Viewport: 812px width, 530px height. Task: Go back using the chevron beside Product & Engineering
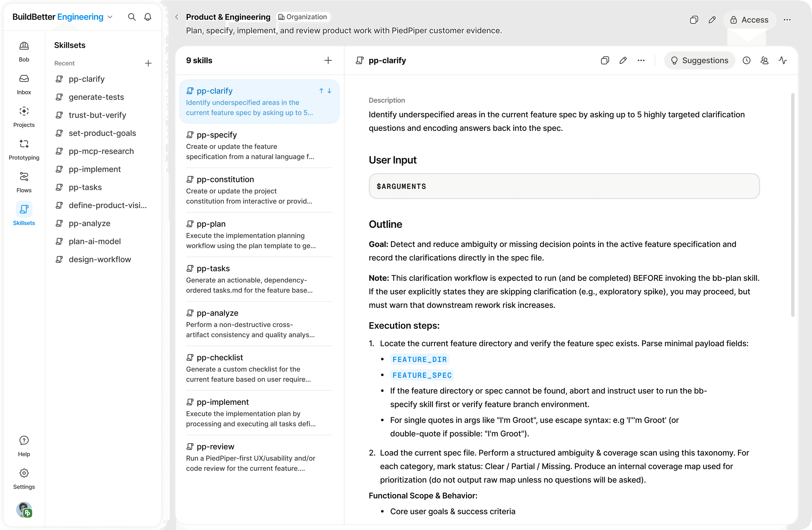pos(177,17)
